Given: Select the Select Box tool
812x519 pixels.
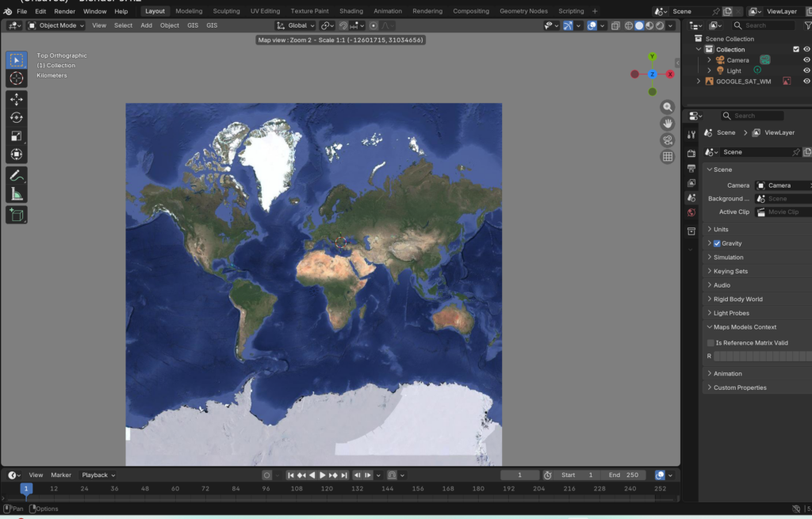Looking at the screenshot, I should (17, 60).
